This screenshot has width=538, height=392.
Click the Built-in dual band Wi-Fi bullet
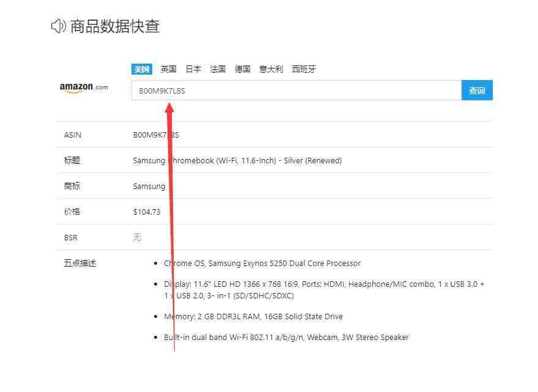coord(287,338)
